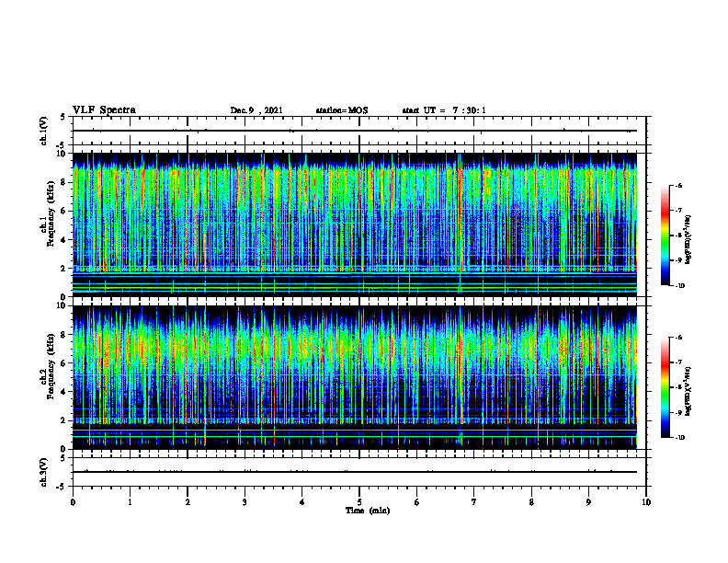Click the "-9" tick on ch.2 colorbar
Viewport: 728px width, 563px height.
coord(678,412)
